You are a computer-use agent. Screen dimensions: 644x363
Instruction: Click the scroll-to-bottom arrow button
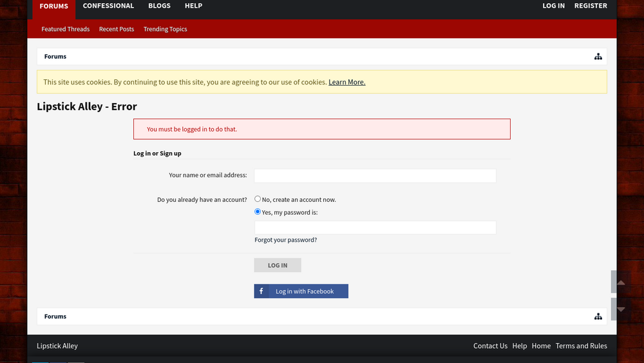click(x=620, y=309)
